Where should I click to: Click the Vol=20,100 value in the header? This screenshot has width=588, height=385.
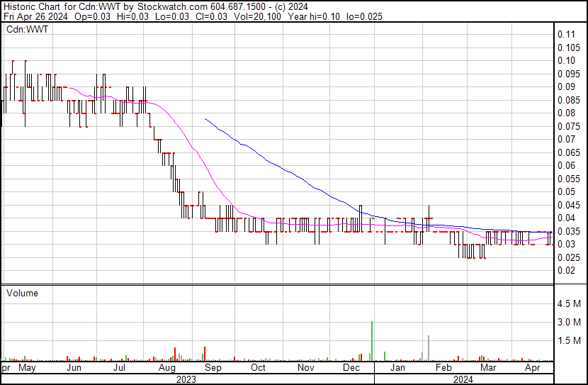point(257,16)
